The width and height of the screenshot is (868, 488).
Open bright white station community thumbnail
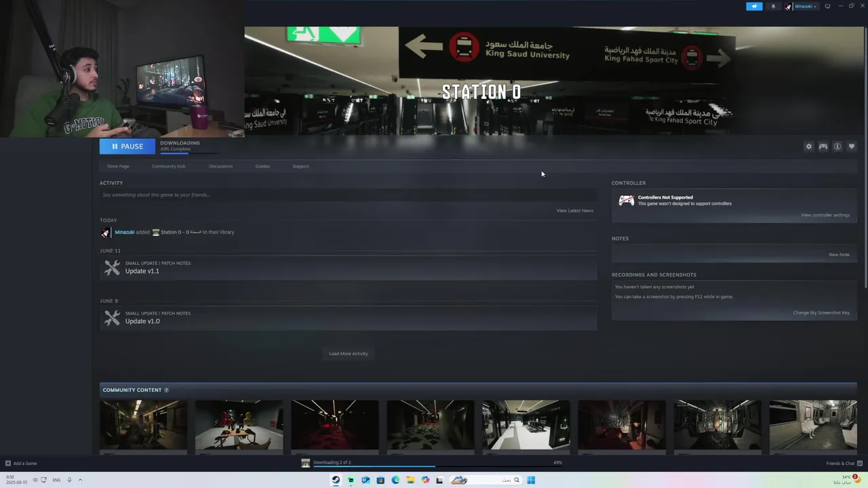(526, 425)
